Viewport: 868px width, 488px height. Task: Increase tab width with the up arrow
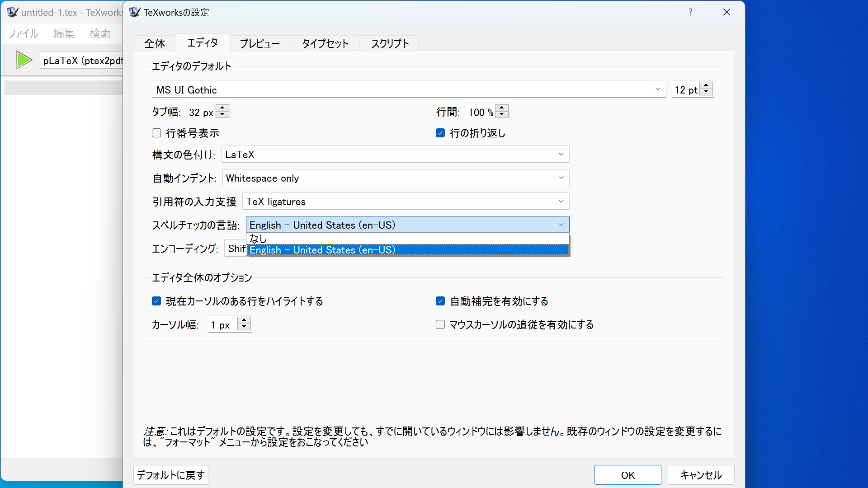(x=222, y=108)
